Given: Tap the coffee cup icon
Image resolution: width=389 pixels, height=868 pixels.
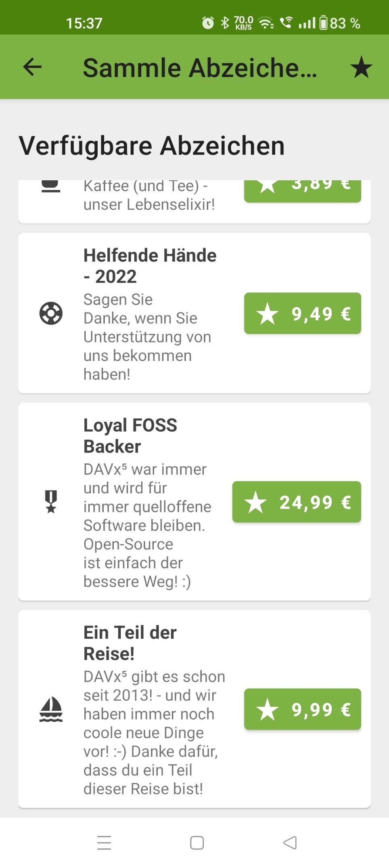Looking at the screenshot, I should pyautogui.click(x=51, y=187).
